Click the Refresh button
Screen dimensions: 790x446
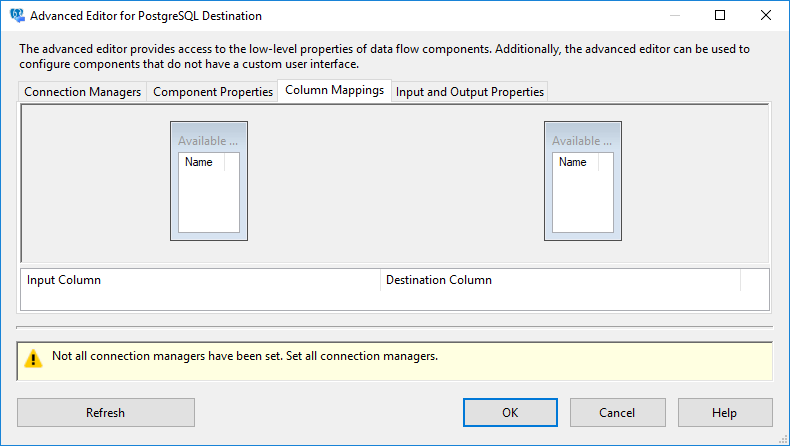tap(106, 413)
